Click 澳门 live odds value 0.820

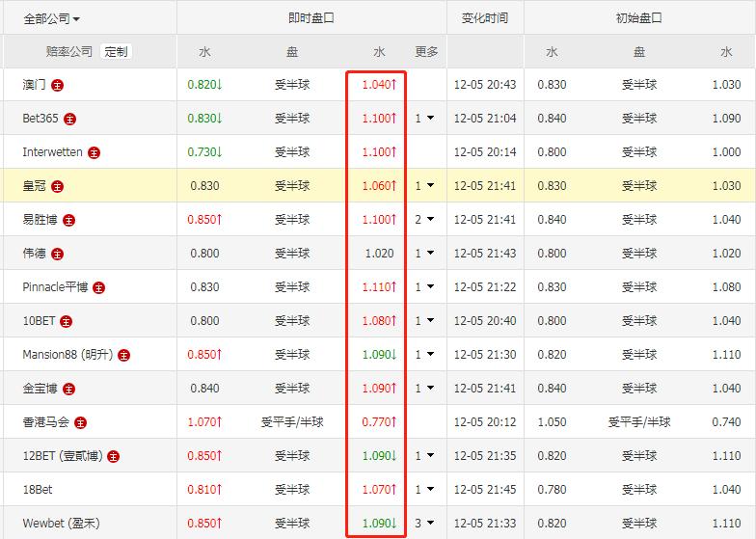click(x=204, y=85)
